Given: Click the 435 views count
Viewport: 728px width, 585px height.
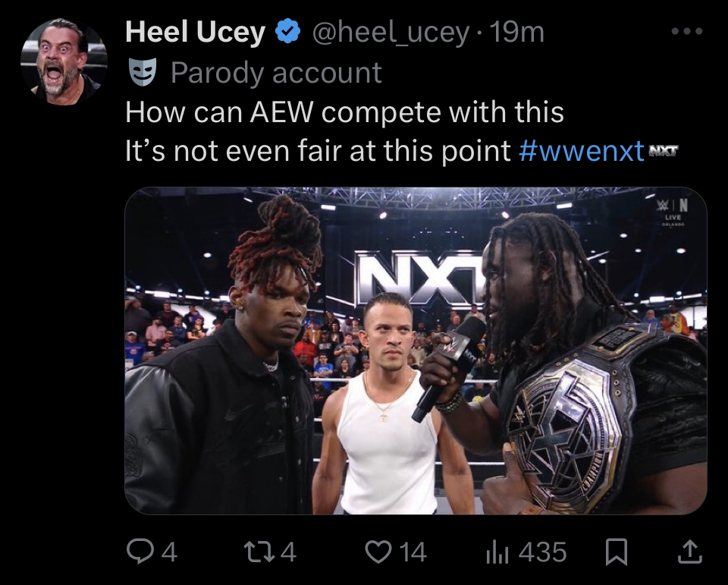Looking at the screenshot, I should (x=542, y=552).
